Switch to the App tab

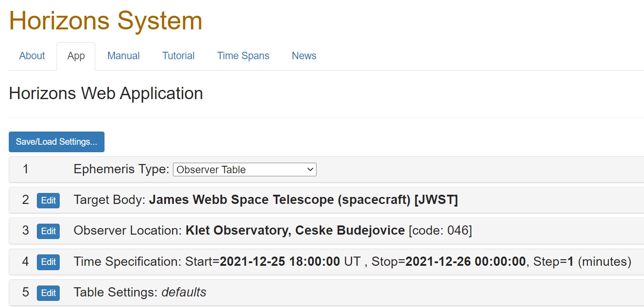(76, 57)
